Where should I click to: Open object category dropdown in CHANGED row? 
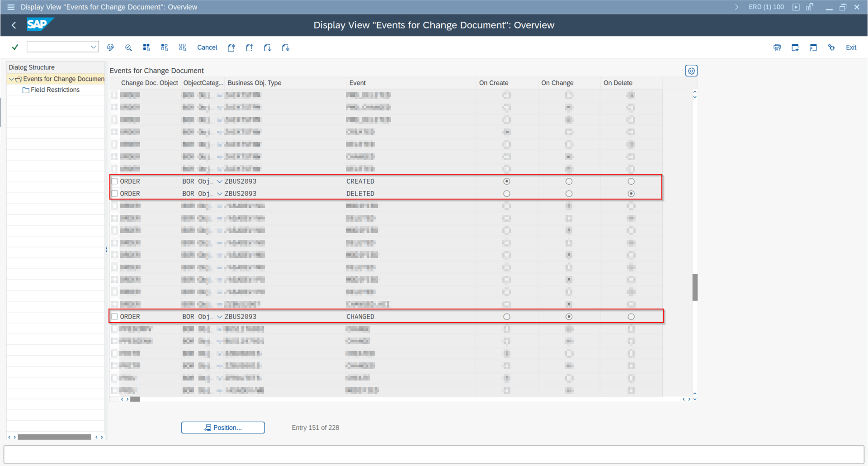pos(220,317)
